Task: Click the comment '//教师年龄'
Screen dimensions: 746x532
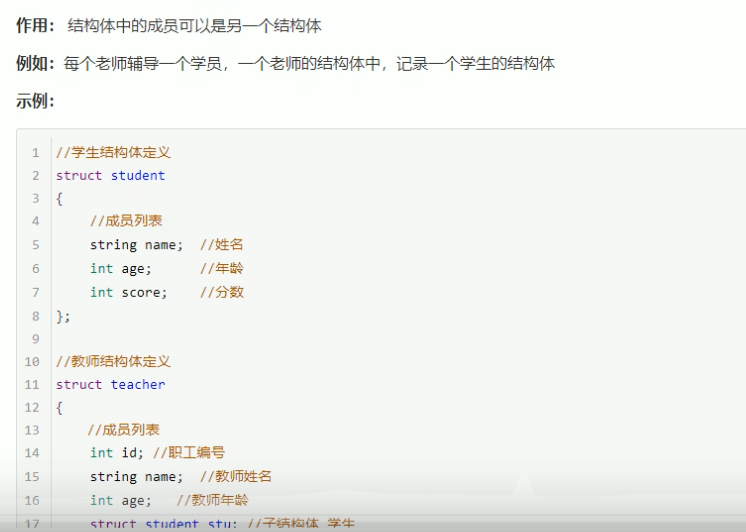Action: tap(212, 500)
